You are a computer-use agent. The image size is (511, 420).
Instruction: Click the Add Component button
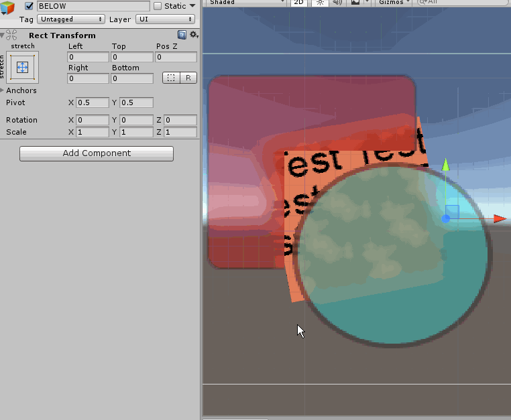97,153
